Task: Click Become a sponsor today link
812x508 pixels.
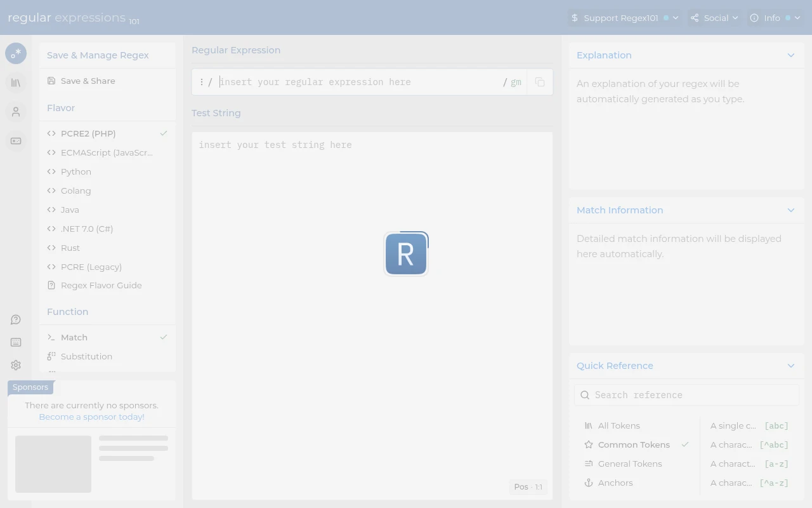Action: point(91,417)
